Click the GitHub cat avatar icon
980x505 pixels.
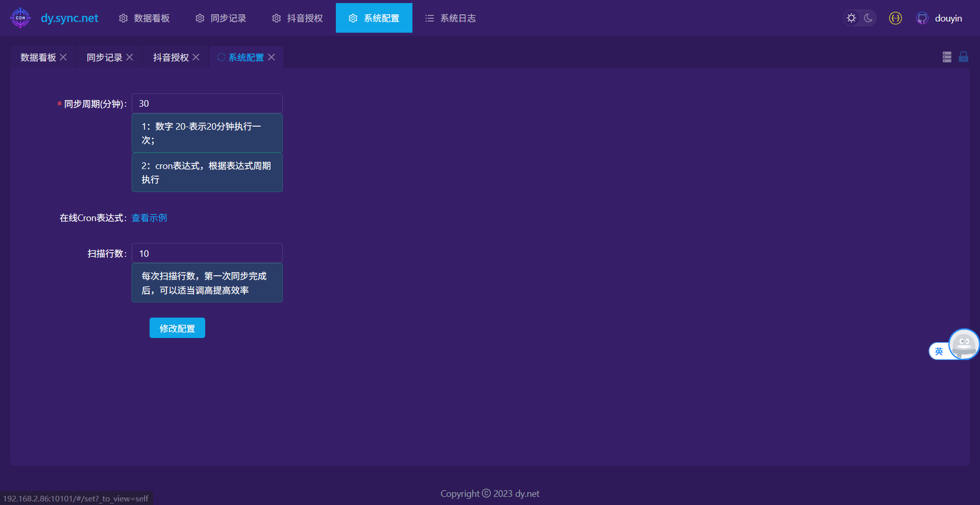[922, 18]
